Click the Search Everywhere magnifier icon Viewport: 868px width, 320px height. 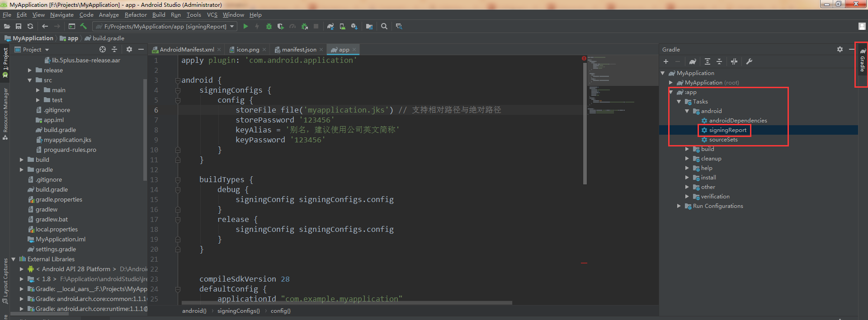(384, 26)
